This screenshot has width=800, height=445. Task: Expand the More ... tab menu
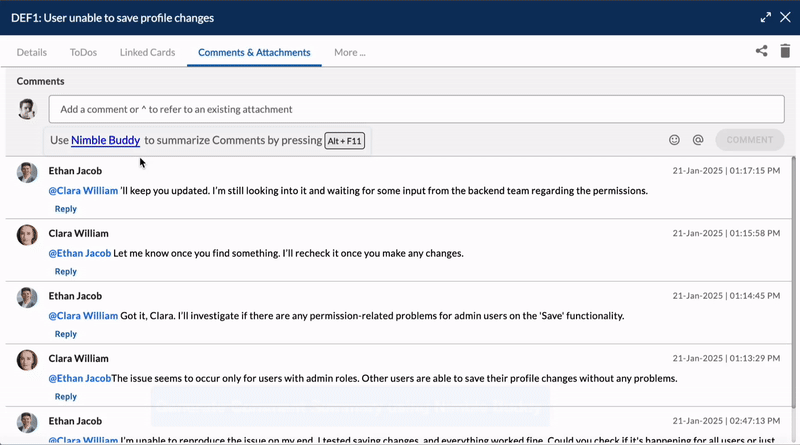(x=349, y=53)
